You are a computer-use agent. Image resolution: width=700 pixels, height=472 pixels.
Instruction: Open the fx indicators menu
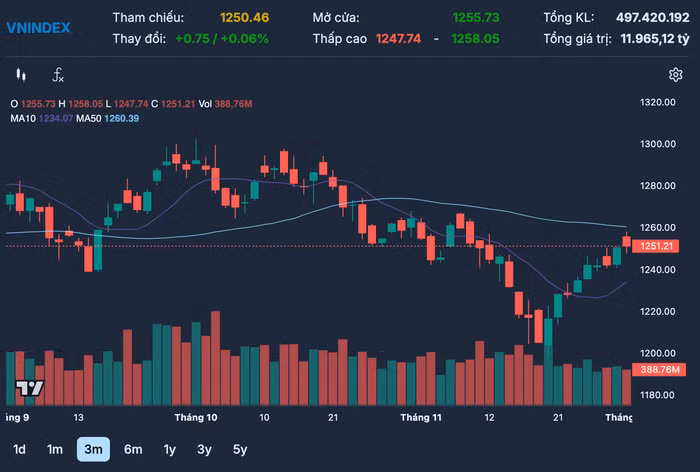[58, 75]
